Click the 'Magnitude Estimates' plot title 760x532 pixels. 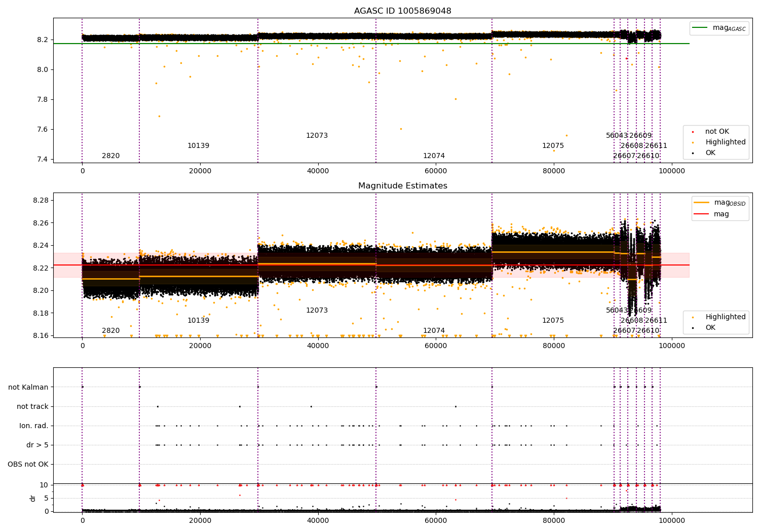click(402, 186)
